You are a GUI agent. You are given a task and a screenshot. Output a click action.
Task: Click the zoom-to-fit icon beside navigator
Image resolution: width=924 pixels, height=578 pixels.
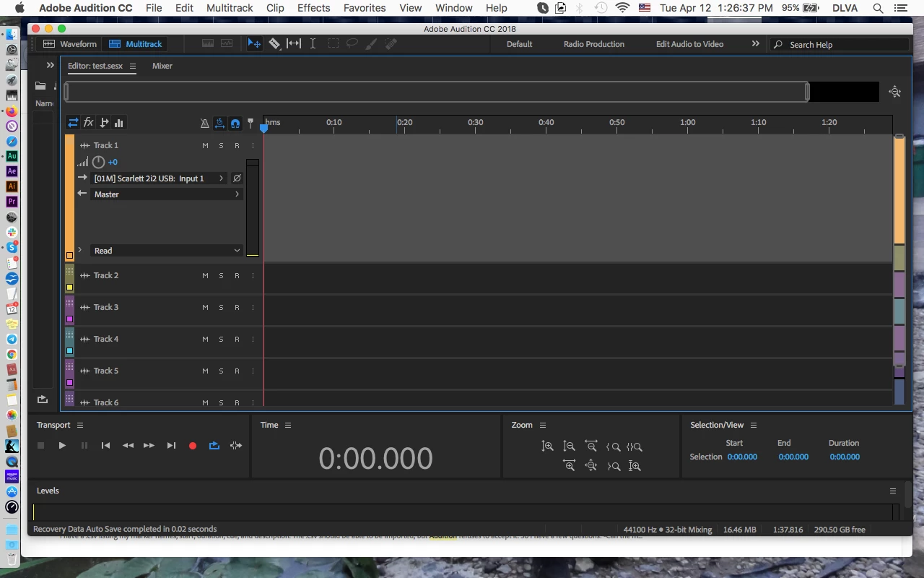click(x=895, y=92)
